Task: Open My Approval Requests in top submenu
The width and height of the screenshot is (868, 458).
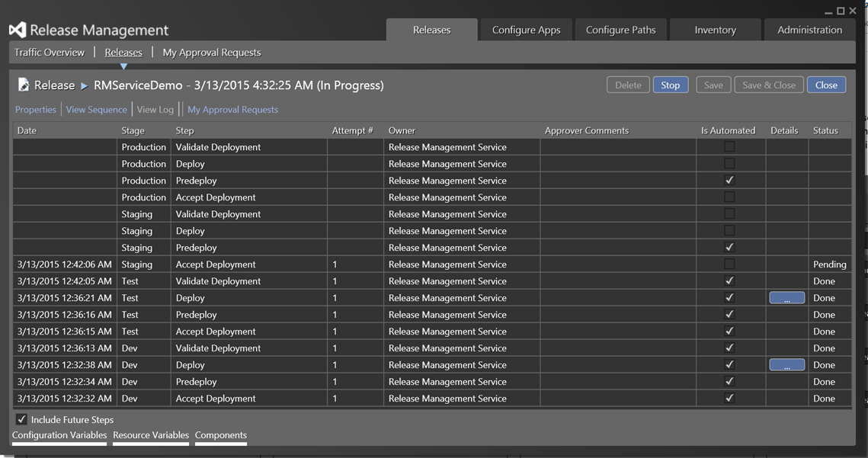Action: tap(211, 53)
